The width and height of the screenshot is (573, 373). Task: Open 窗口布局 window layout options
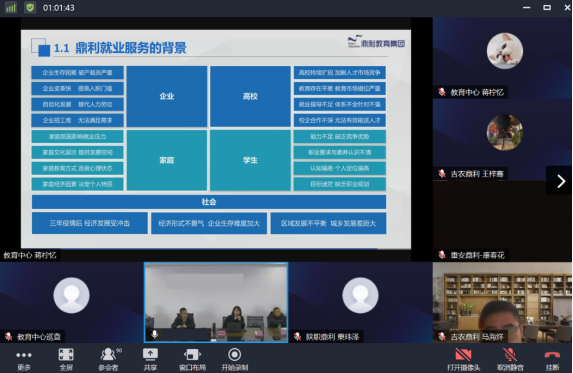pos(192,359)
